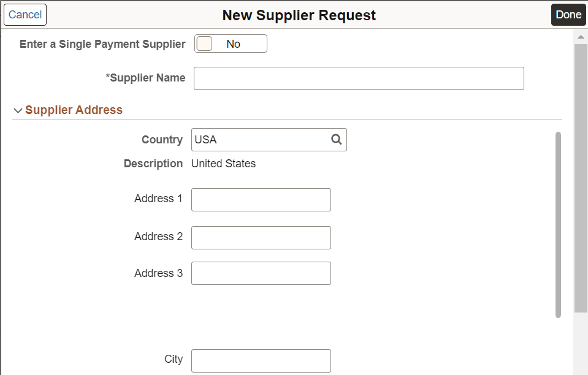Click the magnifying glass beside USA
This screenshot has height=375, width=588.
click(x=336, y=140)
